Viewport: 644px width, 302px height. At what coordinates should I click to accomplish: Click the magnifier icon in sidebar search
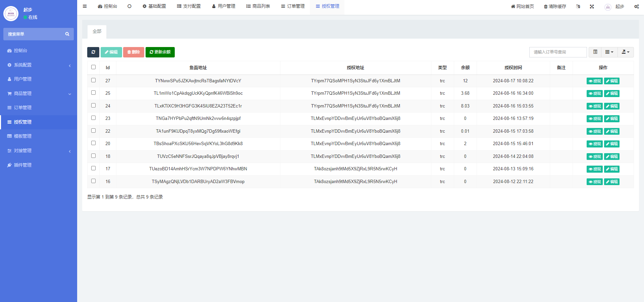67,34
